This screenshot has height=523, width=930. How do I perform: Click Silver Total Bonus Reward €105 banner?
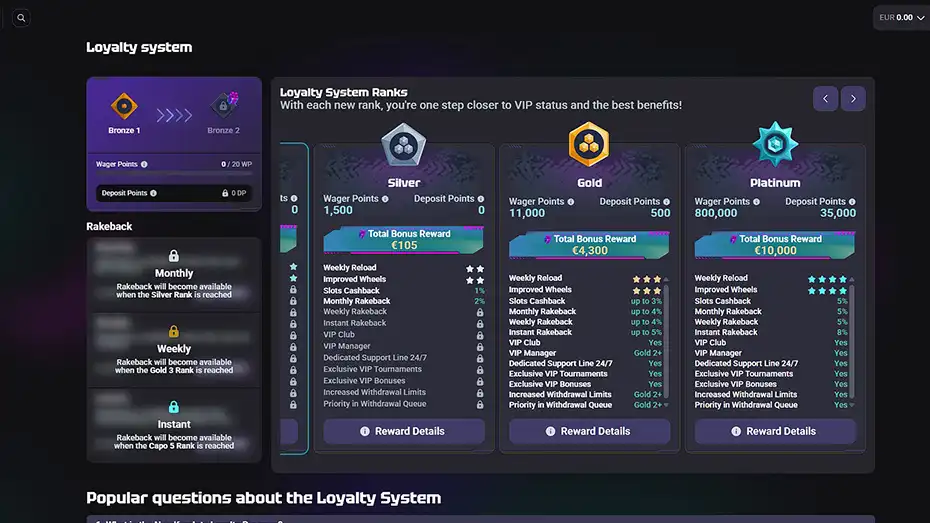pos(403,240)
